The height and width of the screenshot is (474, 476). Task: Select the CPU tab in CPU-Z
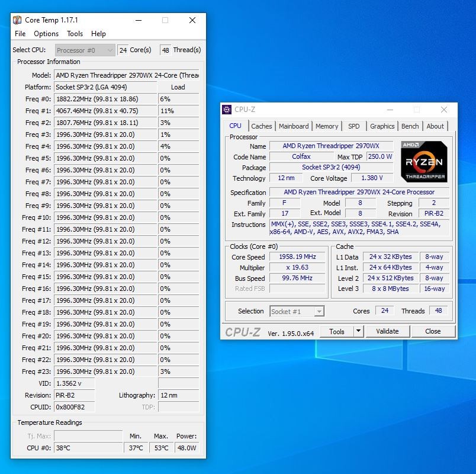[x=235, y=126]
